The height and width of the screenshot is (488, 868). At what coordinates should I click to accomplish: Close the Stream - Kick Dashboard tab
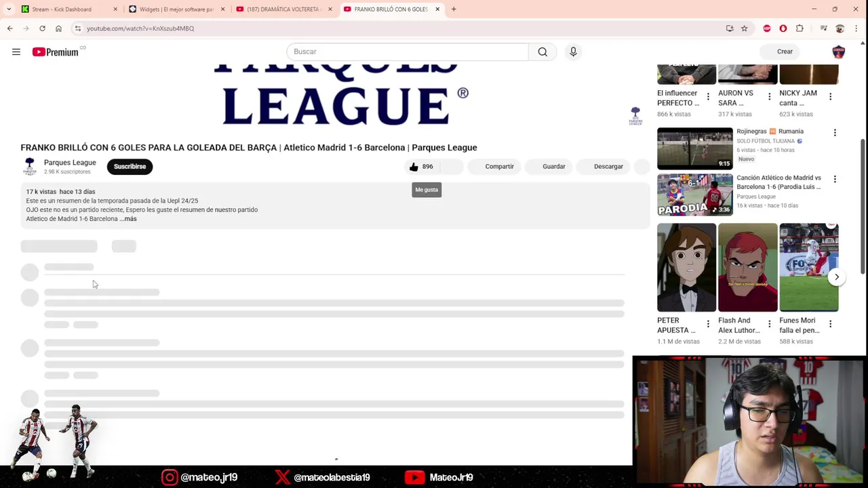coord(115,9)
